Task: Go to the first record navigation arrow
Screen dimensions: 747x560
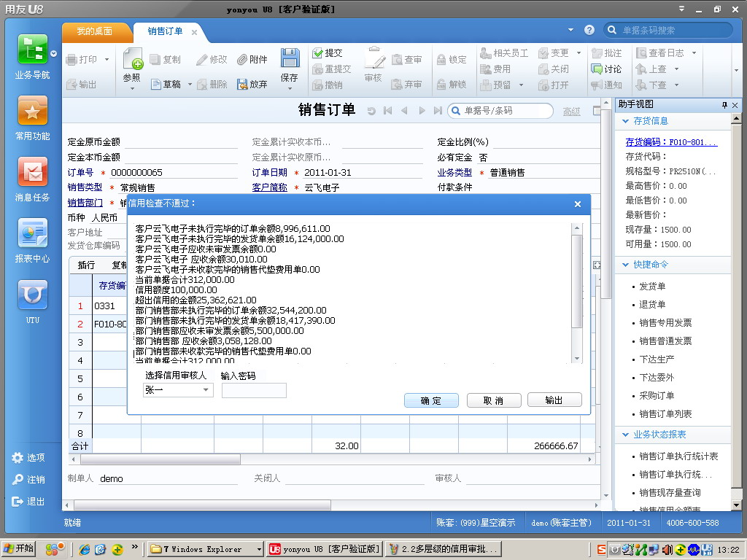Action: click(x=388, y=111)
